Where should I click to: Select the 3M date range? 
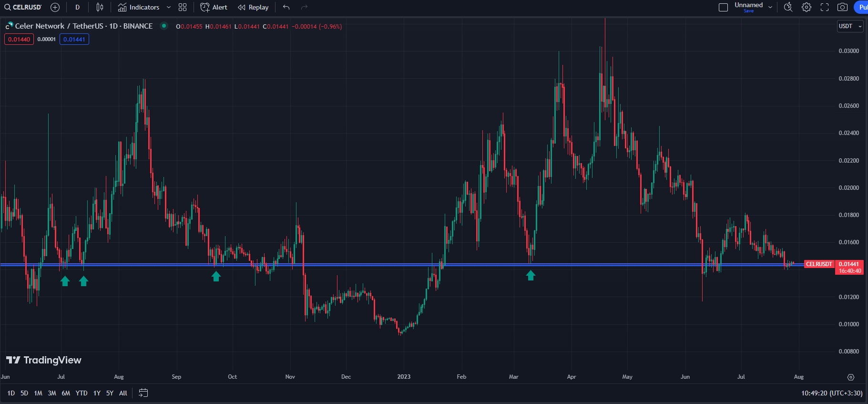point(52,393)
